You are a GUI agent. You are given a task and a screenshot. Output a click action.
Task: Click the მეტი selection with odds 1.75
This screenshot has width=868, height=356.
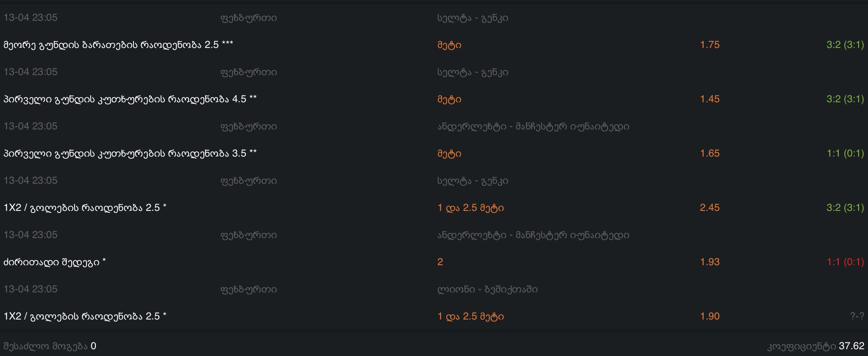[x=449, y=45]
